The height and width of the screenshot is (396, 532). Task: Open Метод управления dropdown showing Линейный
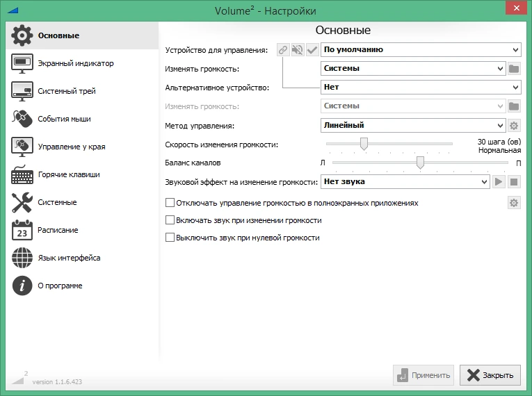tap(413, 125)
